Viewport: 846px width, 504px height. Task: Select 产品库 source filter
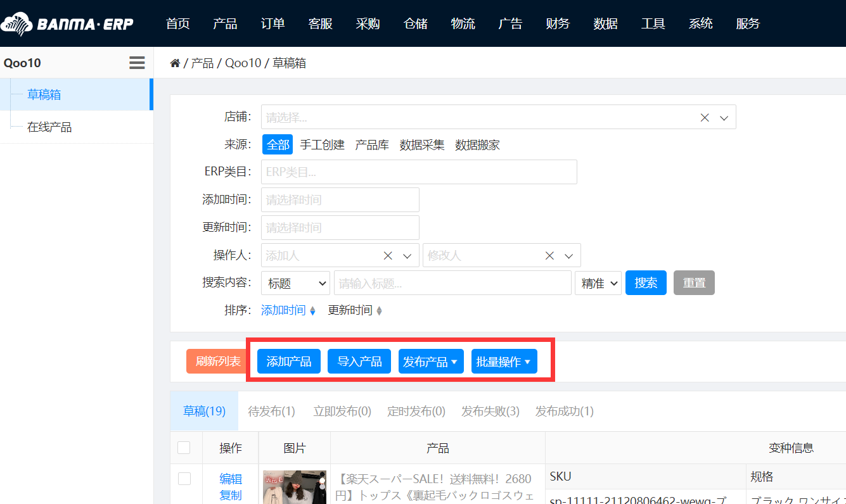click(x=372, y=145)
